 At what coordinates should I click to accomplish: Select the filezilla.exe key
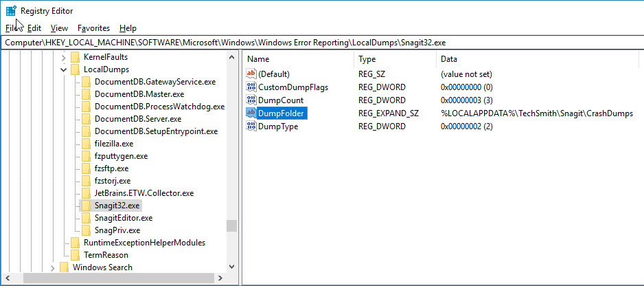(x=114, y=144)
